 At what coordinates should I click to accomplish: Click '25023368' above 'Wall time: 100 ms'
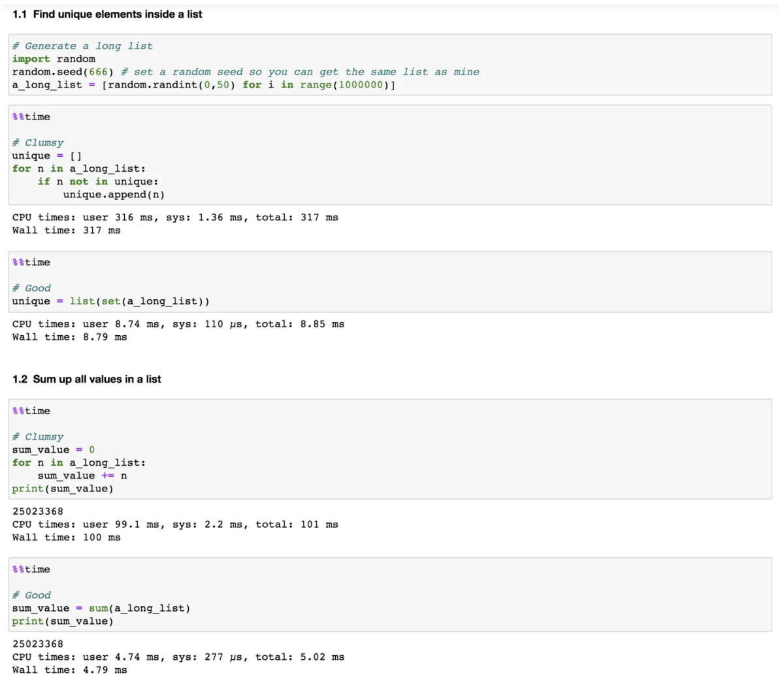(38, 512)
